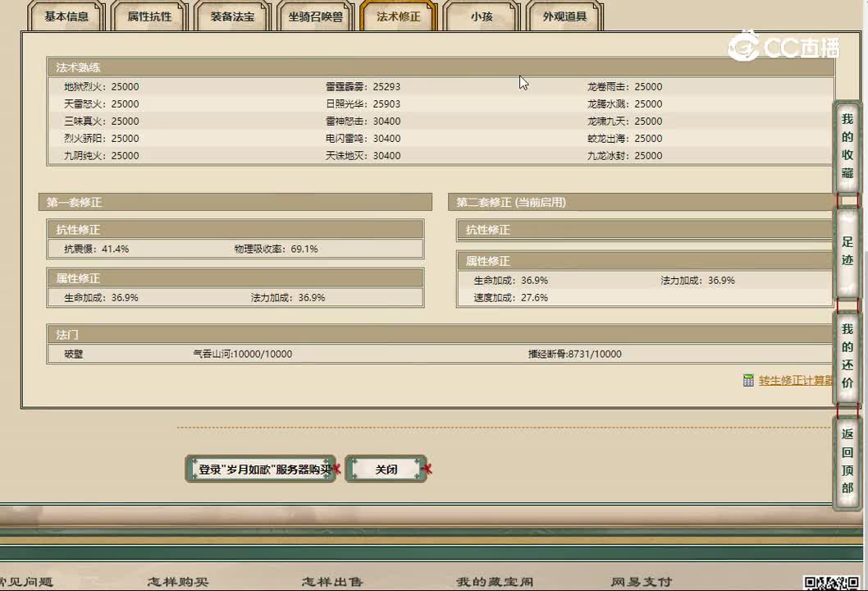Click the calculator icon beside 转生修正计算器
This screenshot has height=591, width=868.
coord(748,380)
